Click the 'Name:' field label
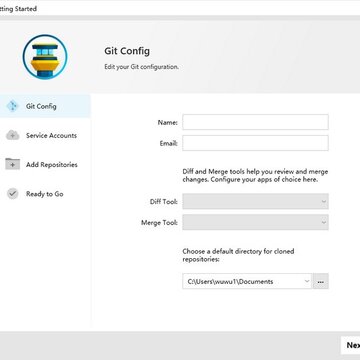The height and width of the screenshot is (360, 360). pos(168,122)
